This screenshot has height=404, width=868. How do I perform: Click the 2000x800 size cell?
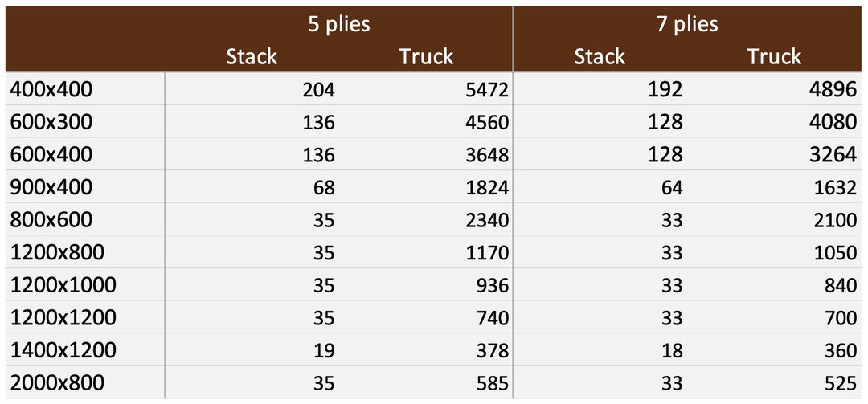57,383
